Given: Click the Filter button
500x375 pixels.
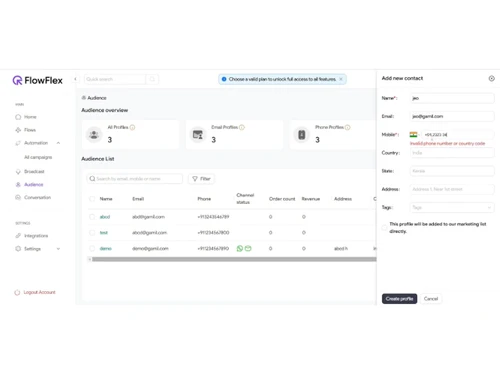Looking at the screenshot, I should coord(201,179).
